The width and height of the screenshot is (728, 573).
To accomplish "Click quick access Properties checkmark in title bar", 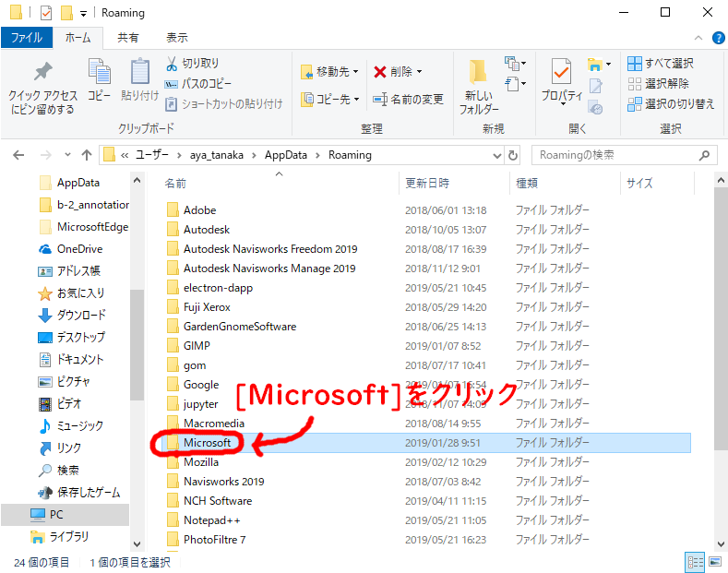I will click(x=46, y=13).
